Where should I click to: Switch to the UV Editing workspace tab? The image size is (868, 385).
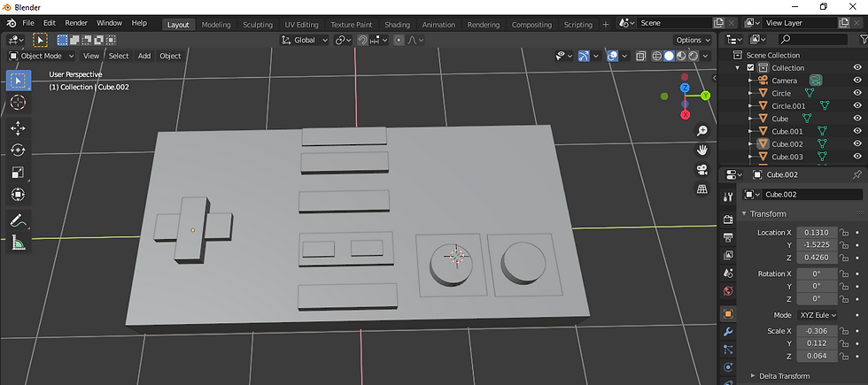[301, 25]
